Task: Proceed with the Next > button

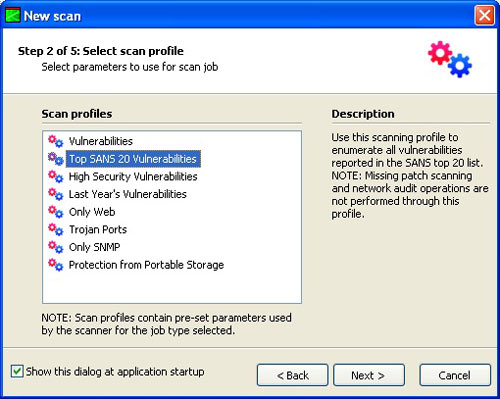Action: tap(369, 375)
